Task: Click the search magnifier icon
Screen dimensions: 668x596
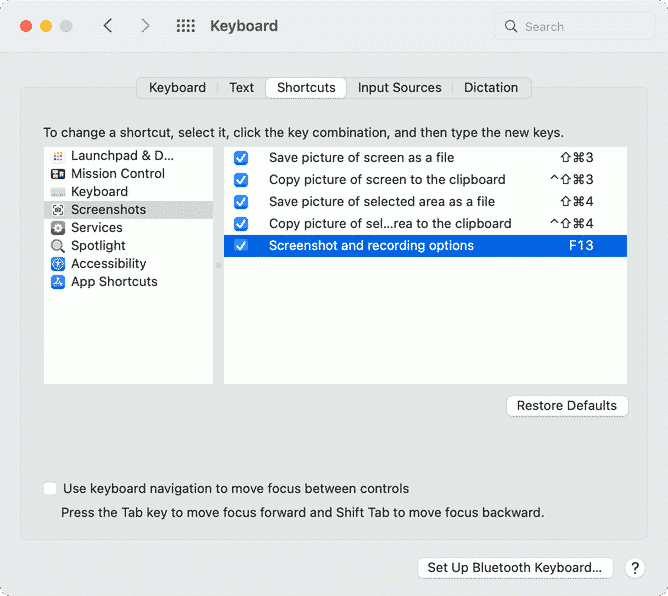Action: pyautogui.click(x=511, y=26)
